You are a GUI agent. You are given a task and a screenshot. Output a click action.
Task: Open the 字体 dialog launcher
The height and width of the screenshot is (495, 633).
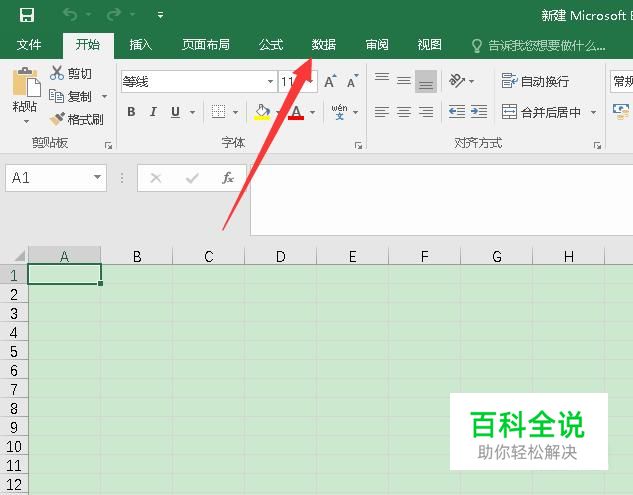(x=358, y=145)
